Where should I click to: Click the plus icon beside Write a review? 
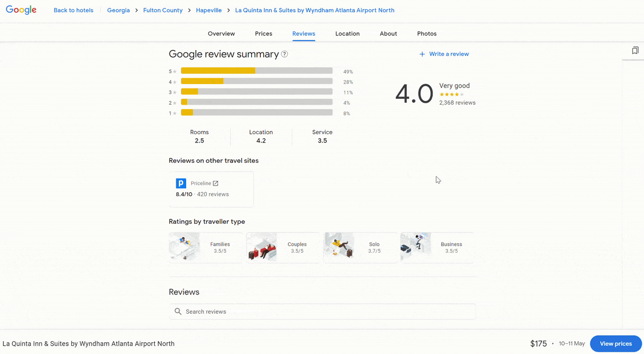[422, 54]
